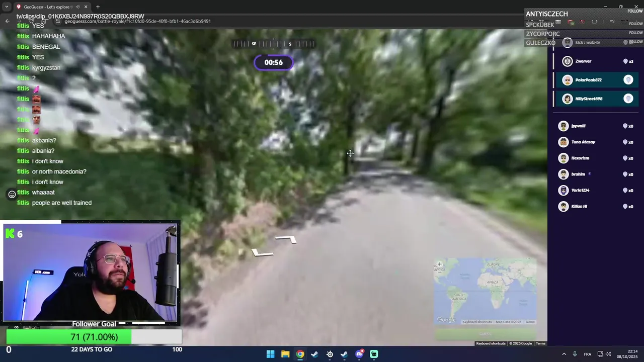The width and height of the screenshot is (644, 362).
Task: Click chat message 'or north macedonia?'
Action: pos(59,171)
